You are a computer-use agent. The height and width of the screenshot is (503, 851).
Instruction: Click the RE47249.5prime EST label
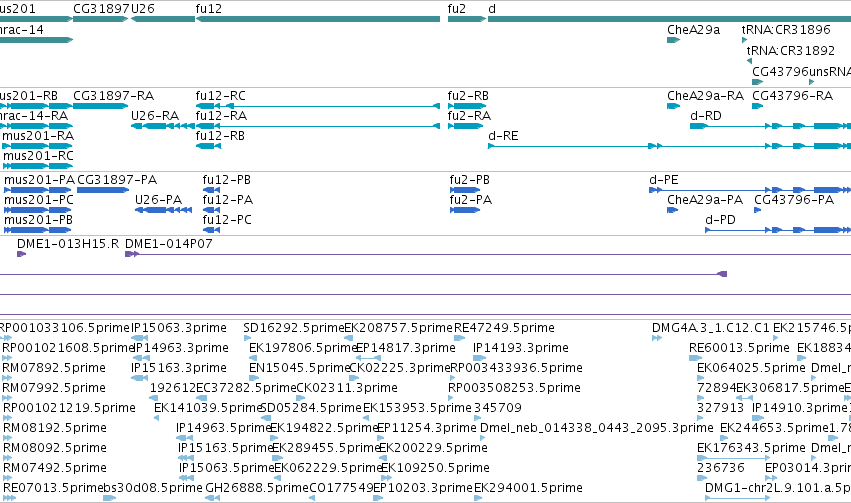coord(504,328)
